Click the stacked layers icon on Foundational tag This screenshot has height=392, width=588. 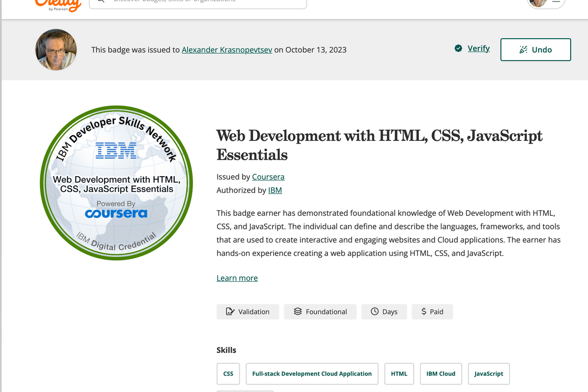click(298, 312)
